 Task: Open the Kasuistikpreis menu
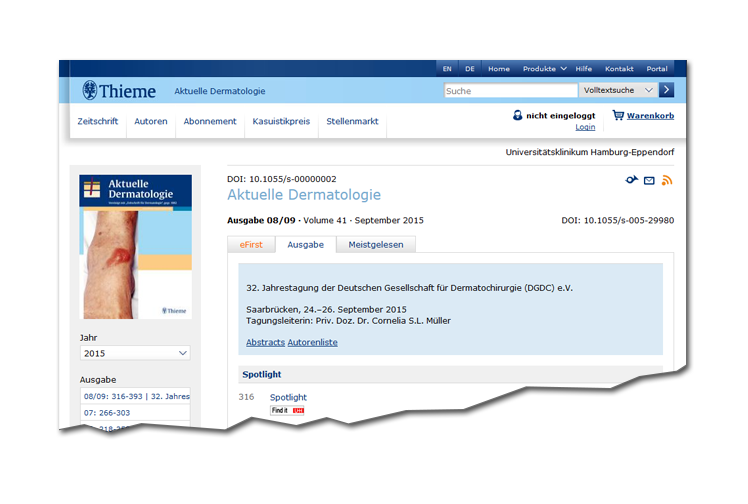pos(281,121)
